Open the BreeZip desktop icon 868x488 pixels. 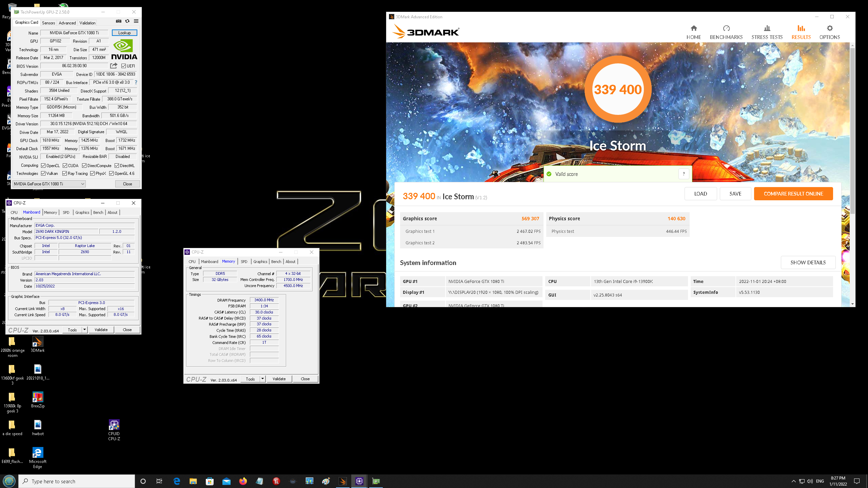(38, 400)
